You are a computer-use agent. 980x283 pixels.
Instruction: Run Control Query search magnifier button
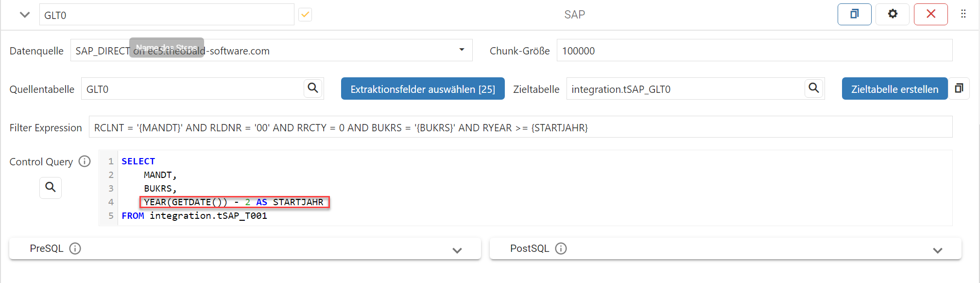point(51,187)
